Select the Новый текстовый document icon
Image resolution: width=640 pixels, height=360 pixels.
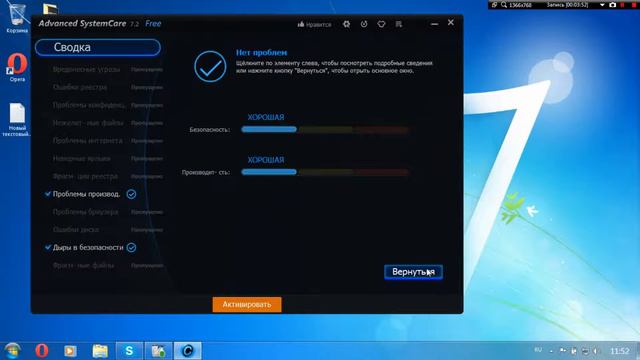pyautogui.click(x=17, y=120)
